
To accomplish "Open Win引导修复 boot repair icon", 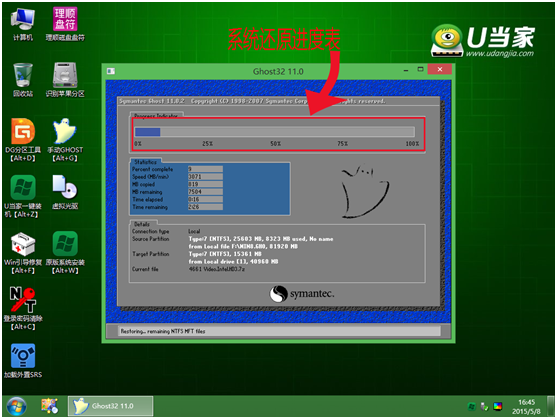I will [23, 253].
